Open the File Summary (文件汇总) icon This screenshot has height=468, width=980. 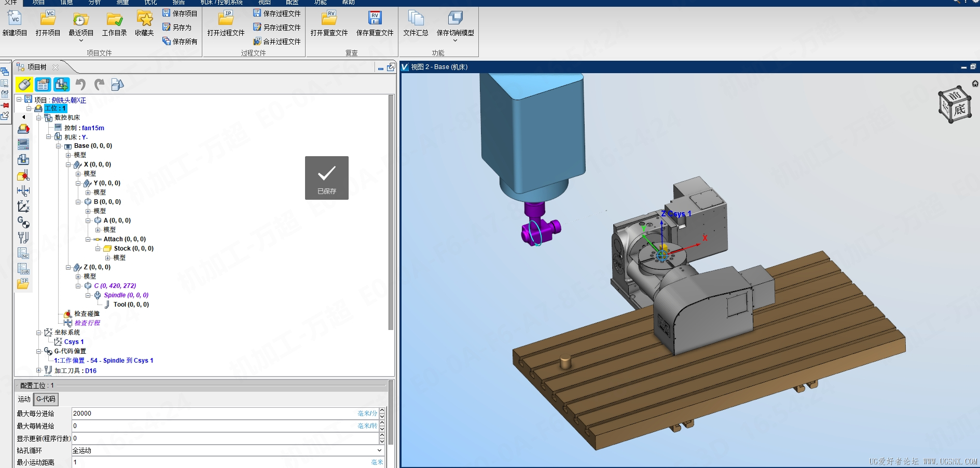tap(416, 19)
